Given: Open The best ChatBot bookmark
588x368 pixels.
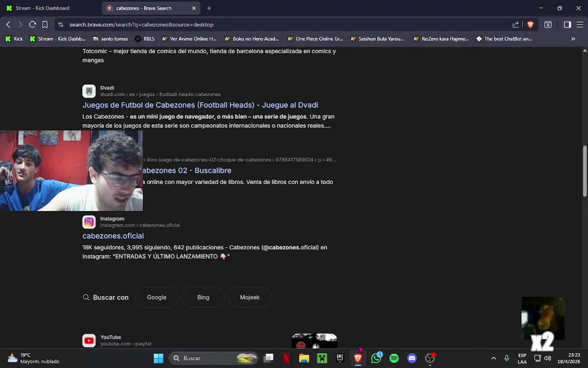Looking at the screenshot, I should [x=504, y=39].
